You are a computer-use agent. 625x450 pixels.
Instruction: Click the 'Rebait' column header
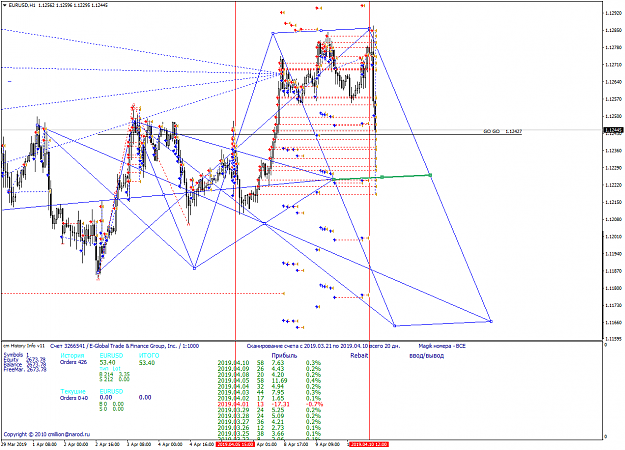click(359, 356)
